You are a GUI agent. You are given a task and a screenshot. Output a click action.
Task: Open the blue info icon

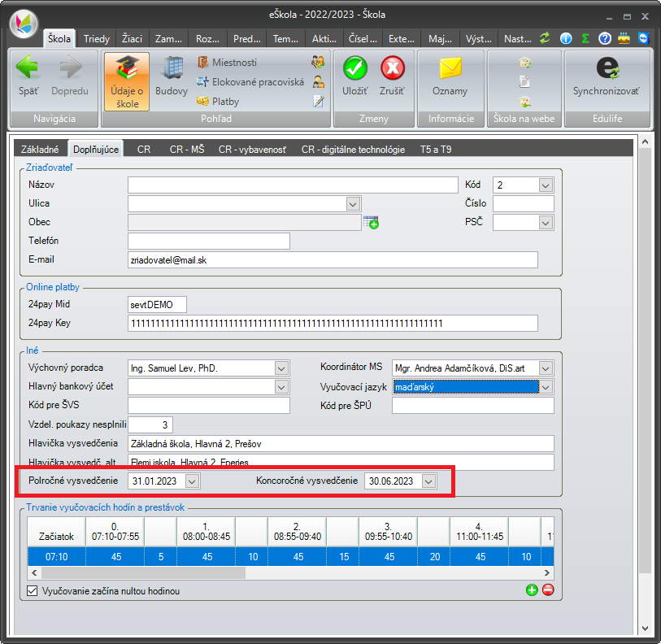pyautogui.click(x=566, y=38)
